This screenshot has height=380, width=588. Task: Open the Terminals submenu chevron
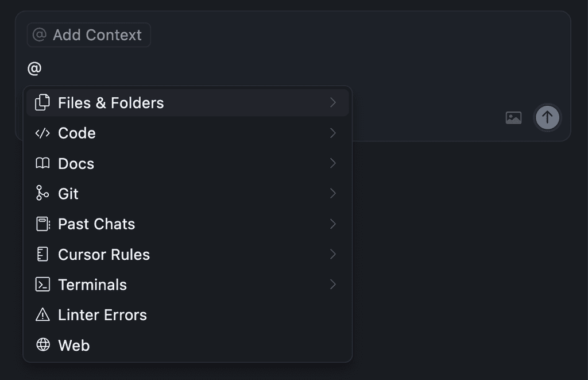pyautogui.click(x=334, y=284)
